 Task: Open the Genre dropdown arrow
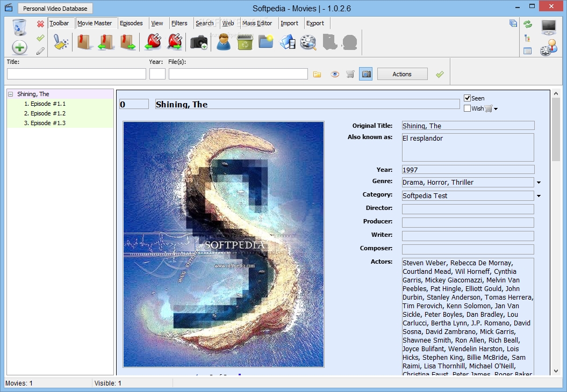(x=539, y=183)
